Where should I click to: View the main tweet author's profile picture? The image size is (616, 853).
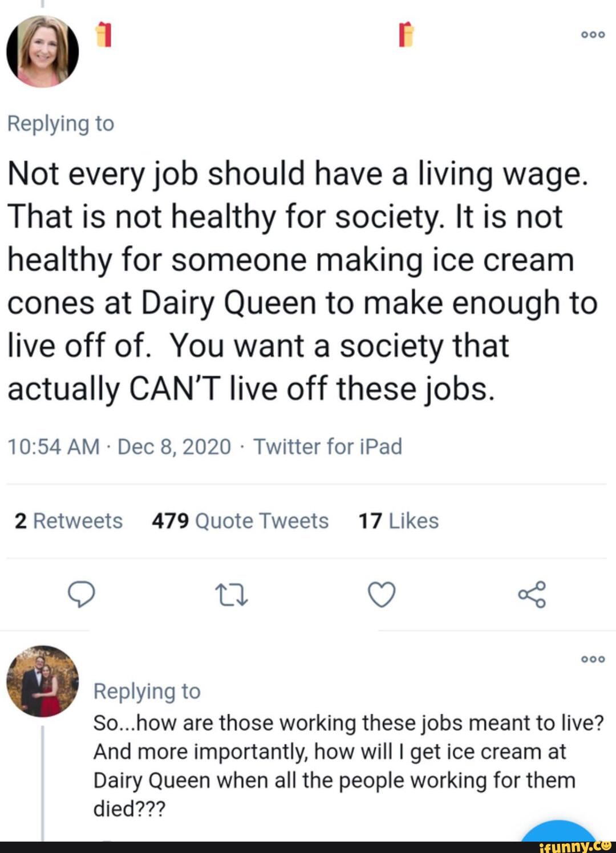(43, 51)
